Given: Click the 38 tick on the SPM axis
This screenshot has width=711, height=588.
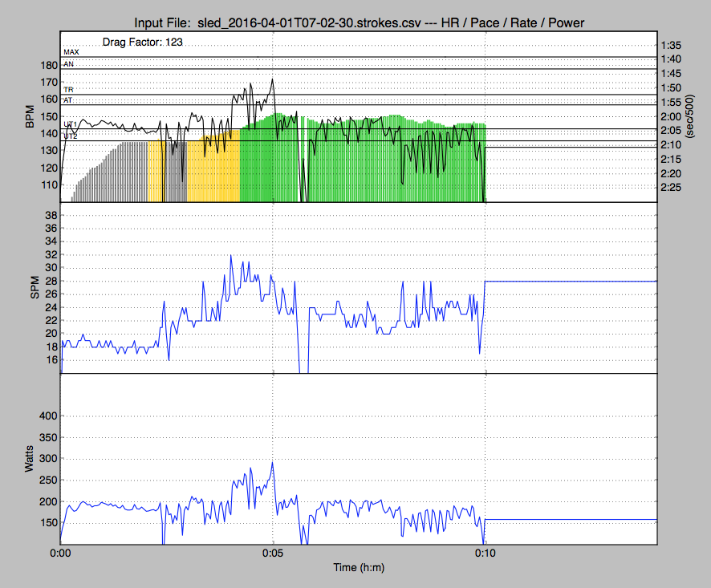Looking at the screenshot, I should (49, 216).
